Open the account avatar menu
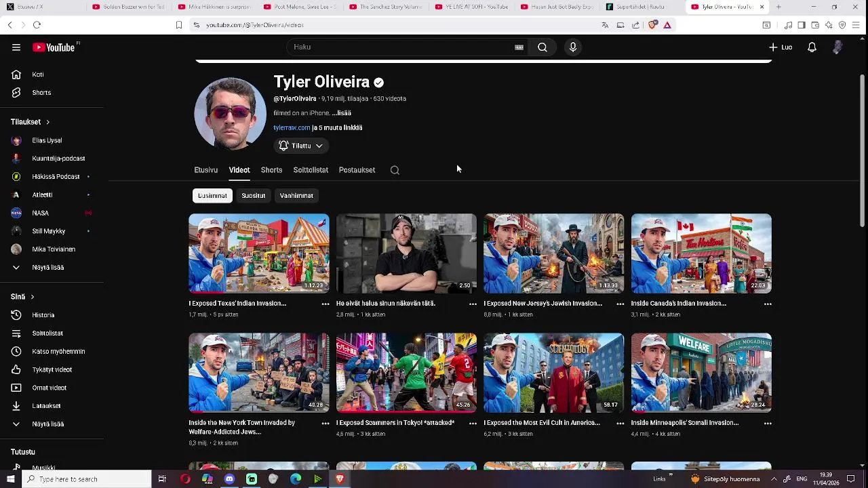868x488 pixels. click(837, 47)
